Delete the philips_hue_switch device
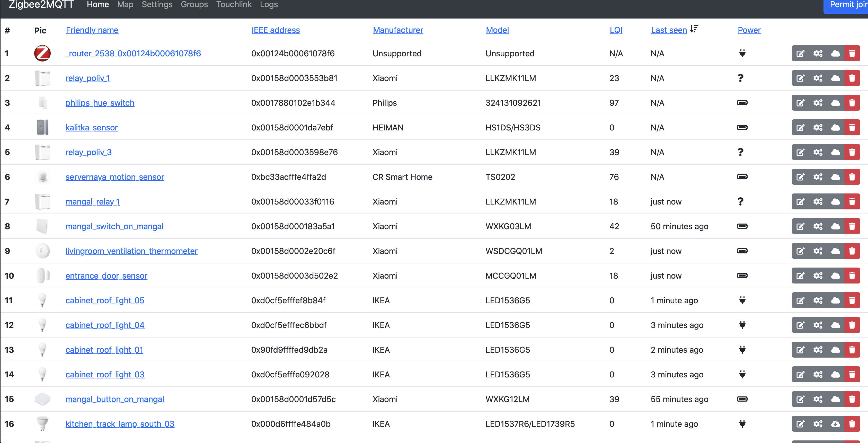Viewport: 868px width, 443px height. pyautogui.click(x=852, y=103)
